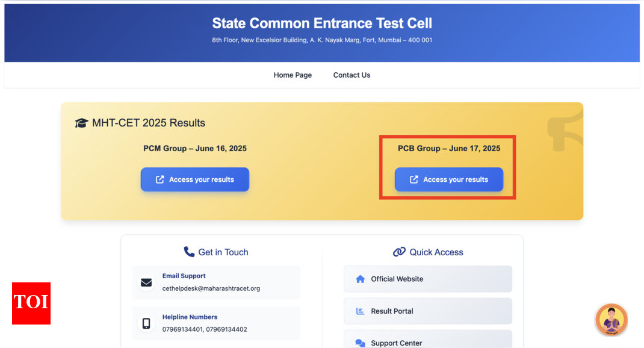Click the house icon beside Official Website
The width and height of the screenshot is (644, 348).
coord(361,279)
